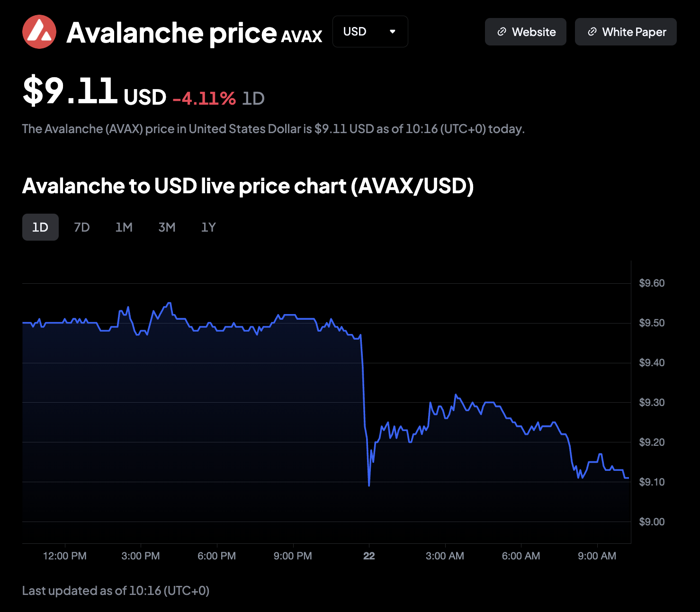Click the $9.11 current price heading
Screen dimensions: 700x612
coord(70,91)
